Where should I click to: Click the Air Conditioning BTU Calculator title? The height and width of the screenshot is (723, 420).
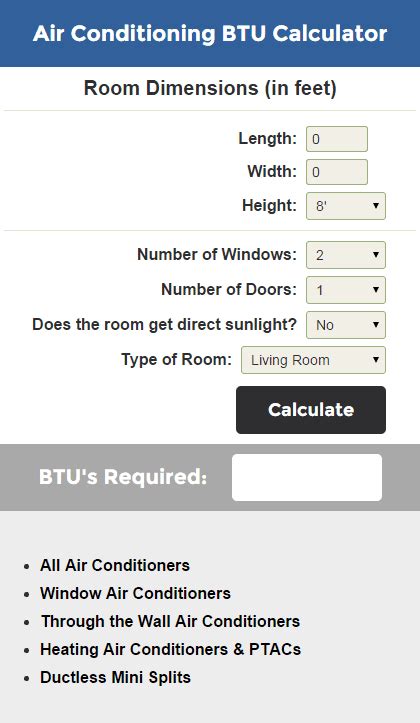[210, 34]
